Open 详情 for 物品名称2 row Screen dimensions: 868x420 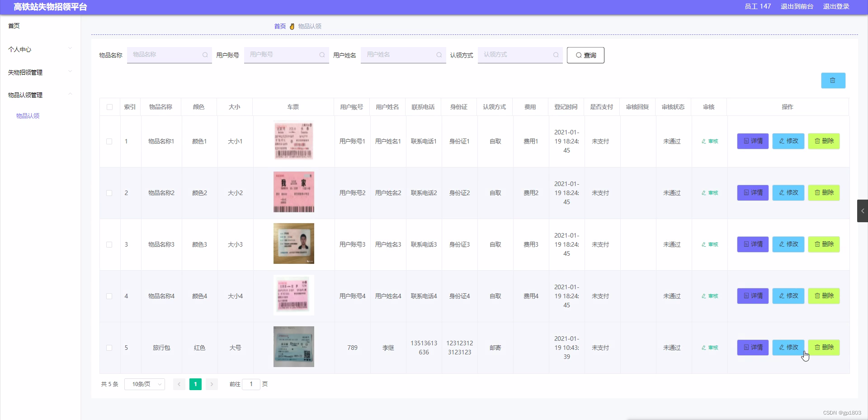pyautogui.click(x=753, y=193)
